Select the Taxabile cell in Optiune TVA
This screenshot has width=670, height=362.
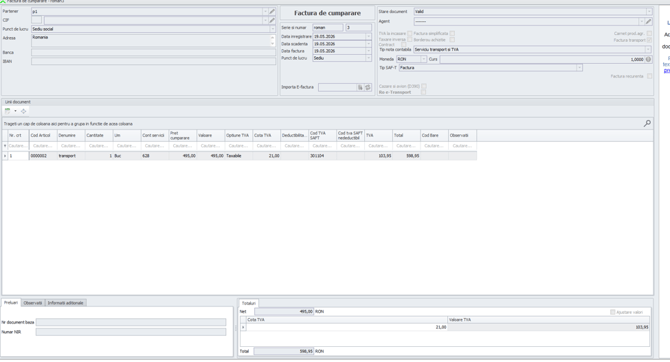(x=239, y=156)
